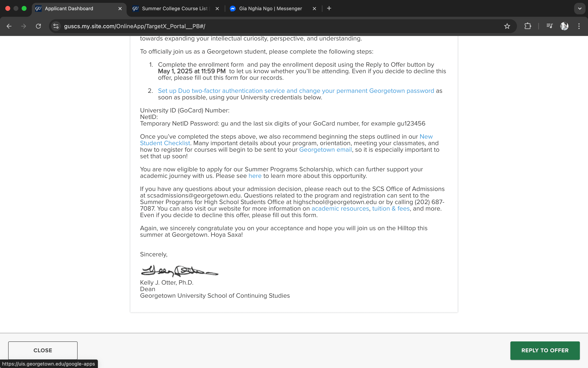
Task: Expand the tab search dropdown arrow
Action: click(580, 9)
